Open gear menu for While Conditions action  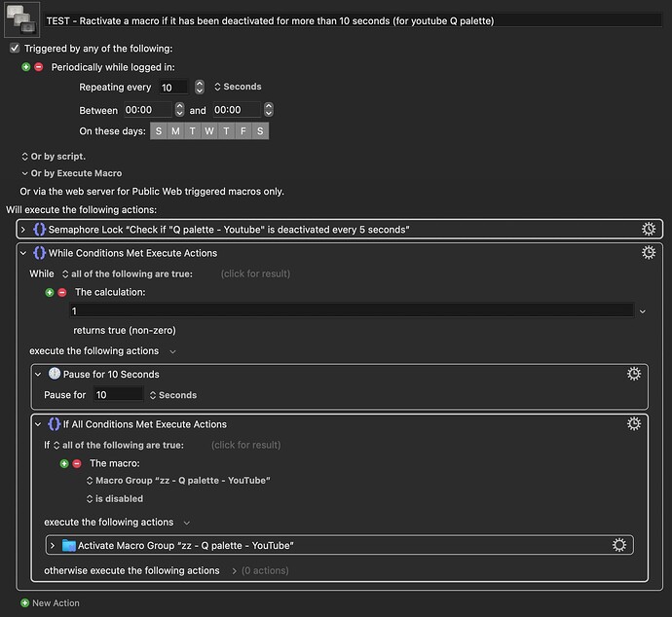(x=649, y=253)
